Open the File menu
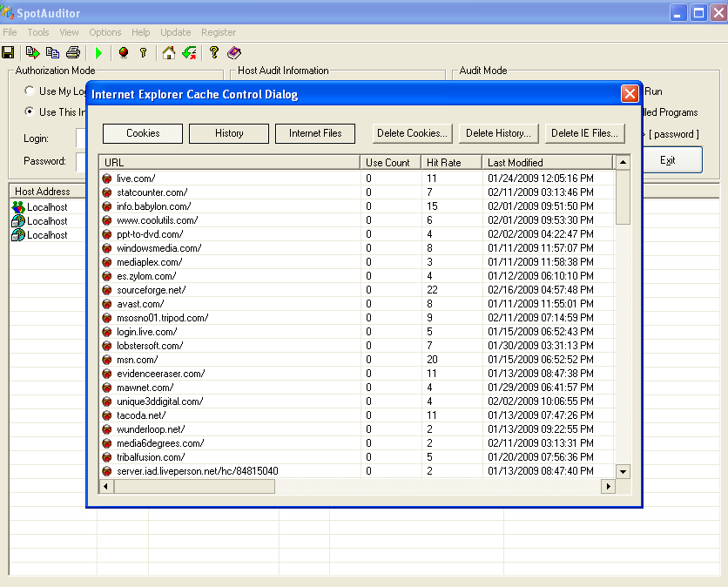The height and width of the screenshot is (587, 728). tap(10, 32)
